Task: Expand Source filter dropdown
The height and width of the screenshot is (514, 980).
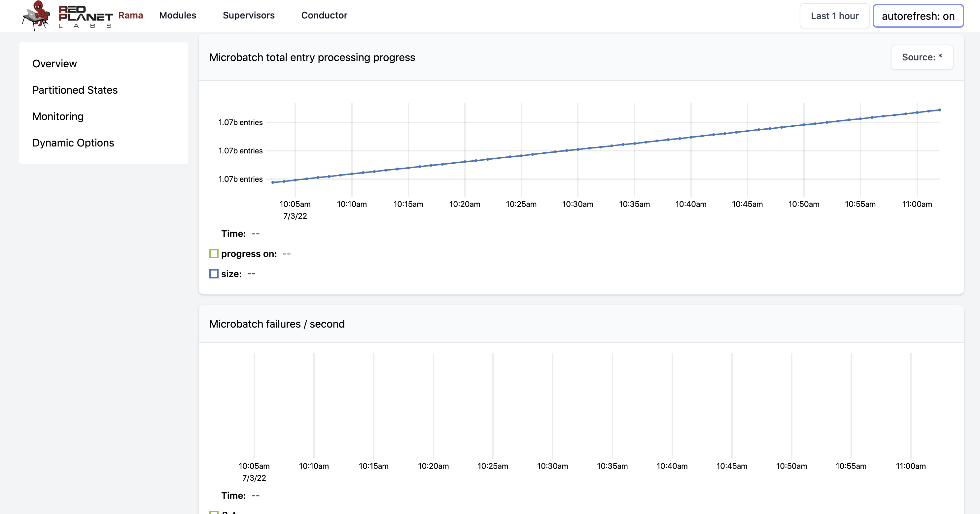Action: (x=922, y=57)
